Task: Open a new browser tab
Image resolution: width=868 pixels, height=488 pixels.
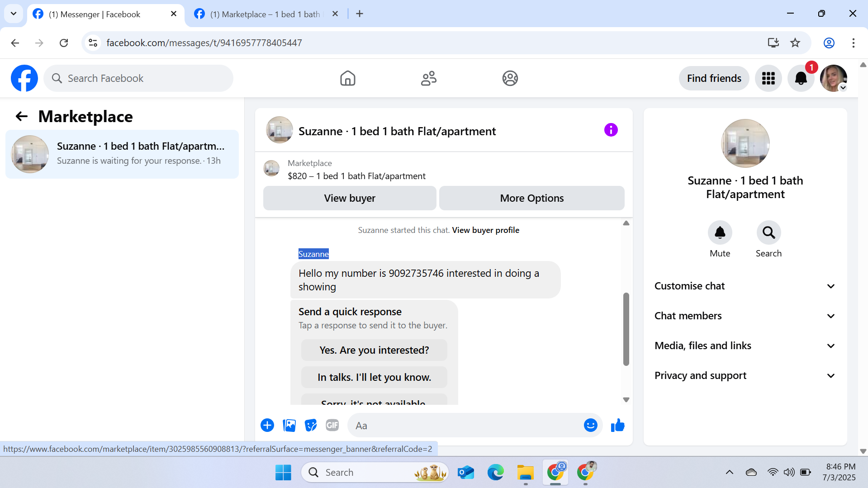Action: (x=360, y=14)
